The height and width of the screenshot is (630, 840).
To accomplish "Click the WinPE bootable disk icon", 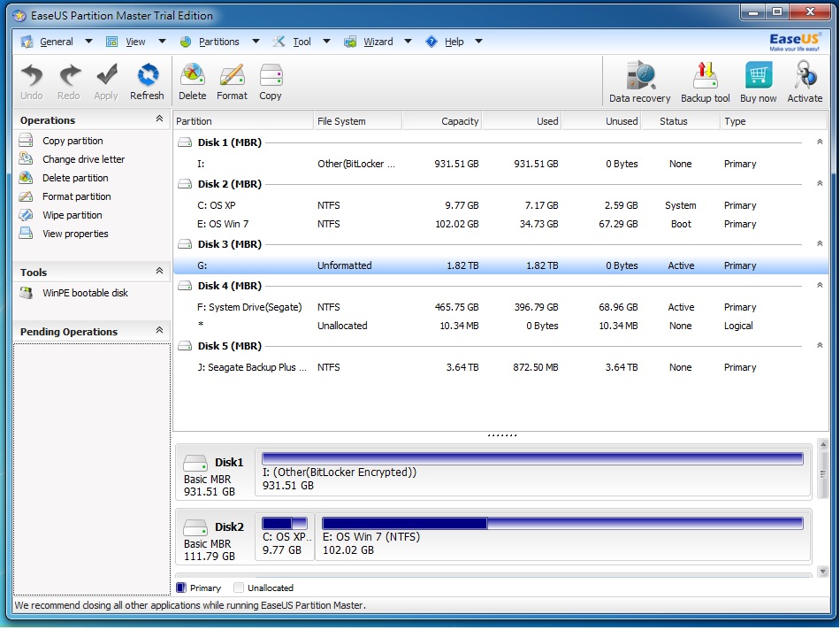I will pos(26,293).
